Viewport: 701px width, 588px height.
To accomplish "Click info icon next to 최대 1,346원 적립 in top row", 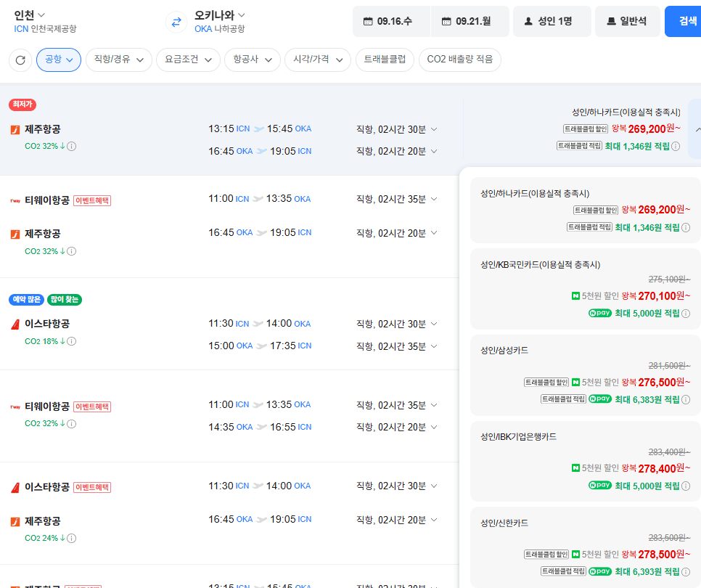I will (x=676, y=146).
